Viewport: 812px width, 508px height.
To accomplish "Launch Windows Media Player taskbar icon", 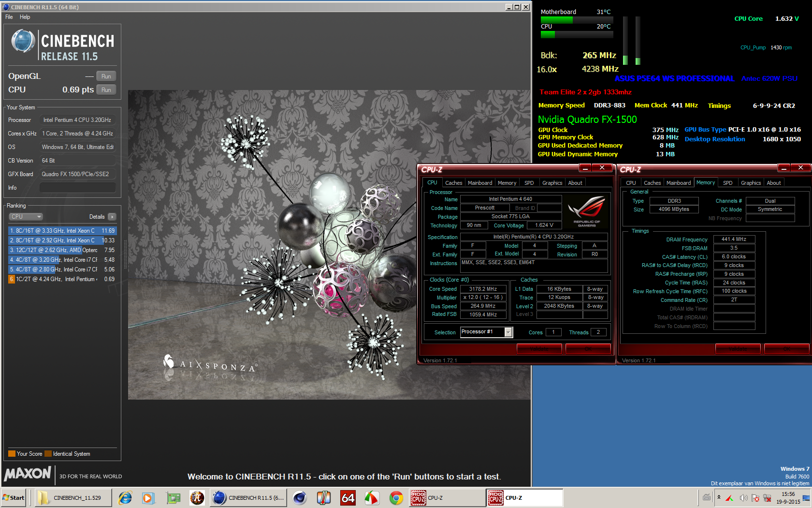I will [148, 497].
